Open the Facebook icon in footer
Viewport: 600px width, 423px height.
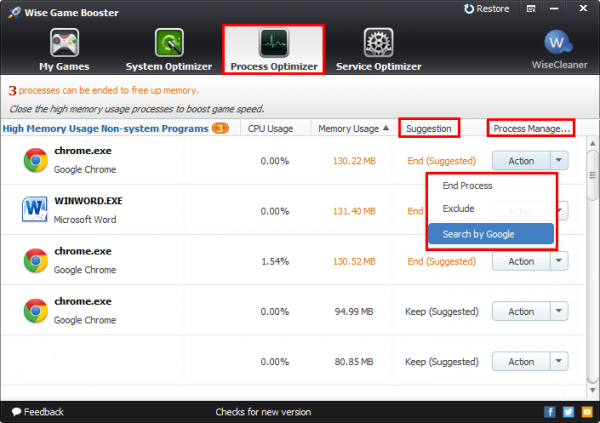550,412
